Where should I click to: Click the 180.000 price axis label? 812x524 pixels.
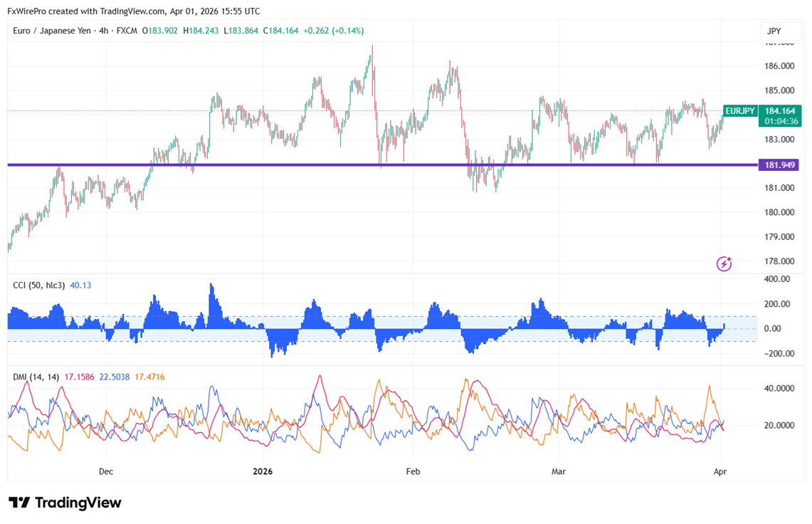click(779, 212)
